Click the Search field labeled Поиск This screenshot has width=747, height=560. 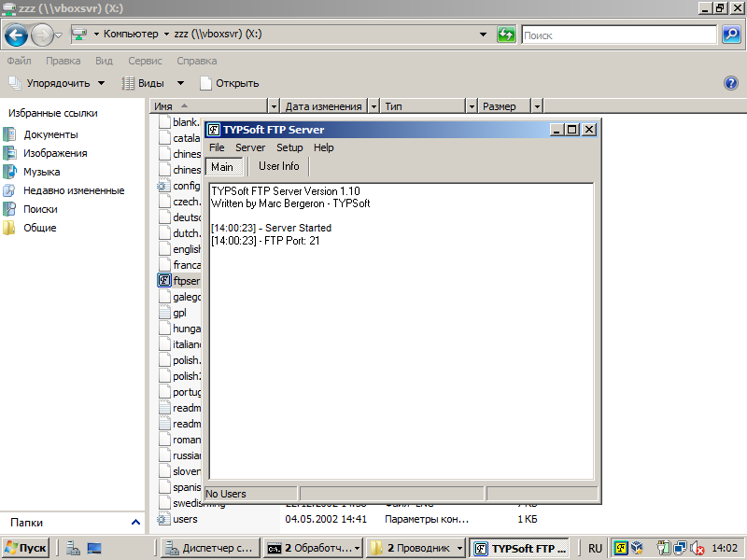[x=619, y=35]
